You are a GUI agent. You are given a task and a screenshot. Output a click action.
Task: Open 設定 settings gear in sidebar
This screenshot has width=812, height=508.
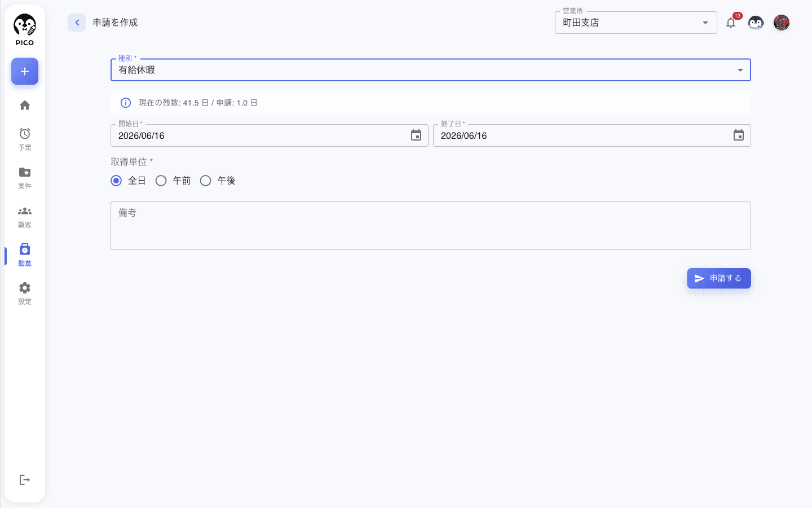pos(25,294)
